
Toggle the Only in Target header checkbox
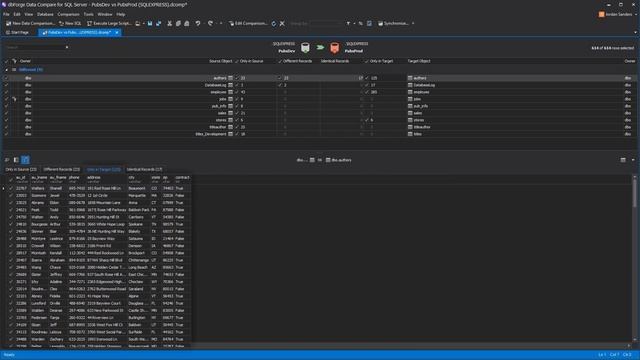[x=367, y=61]
